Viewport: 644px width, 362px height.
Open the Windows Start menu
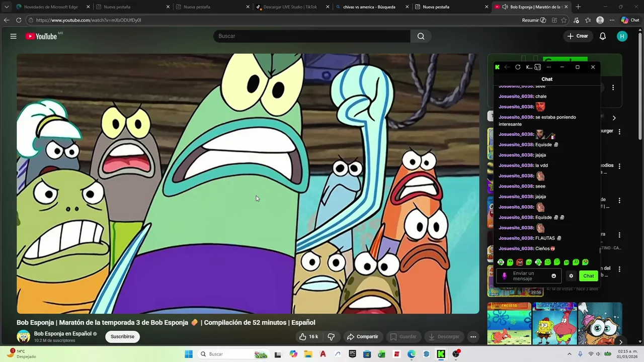pos(189,354)
